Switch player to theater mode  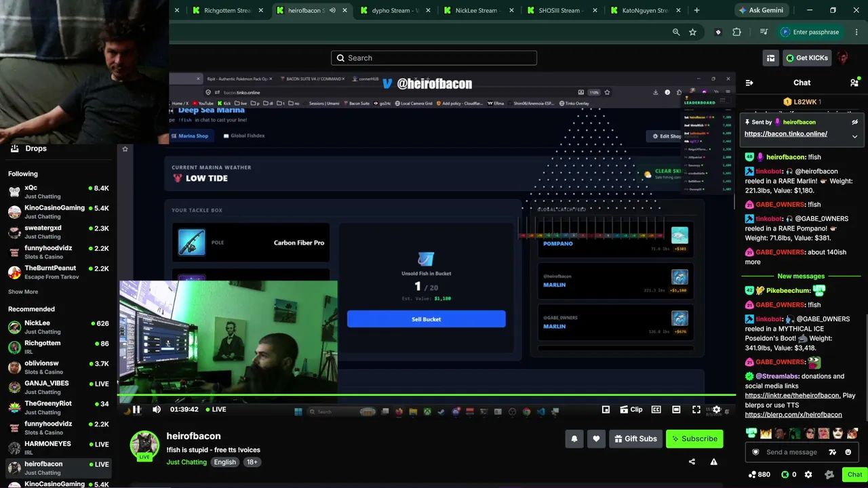pos(676,409)
